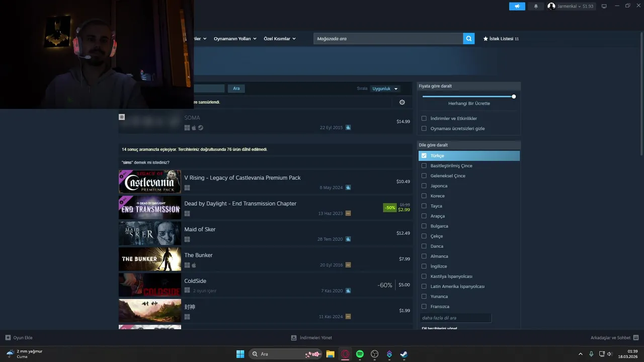Screen dimensions: 644x362
Task: Tick the Almanca language checkbox
Action: (424, 256)
